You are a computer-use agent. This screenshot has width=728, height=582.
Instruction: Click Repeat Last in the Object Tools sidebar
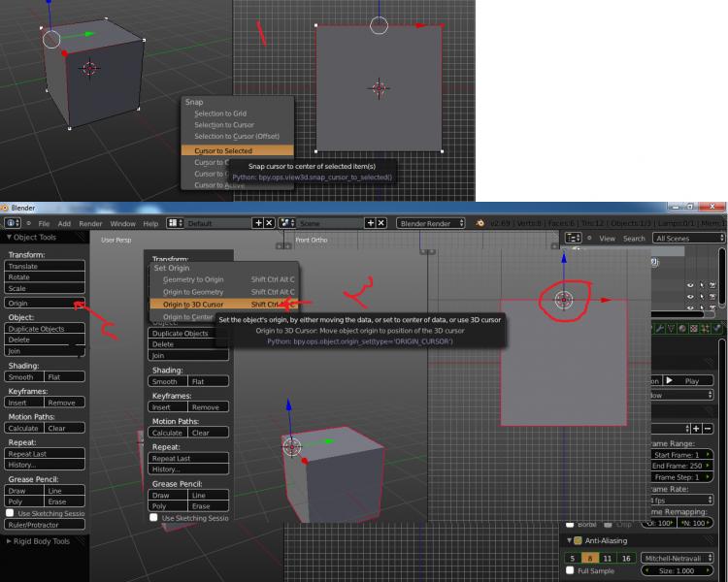[44, 453]
